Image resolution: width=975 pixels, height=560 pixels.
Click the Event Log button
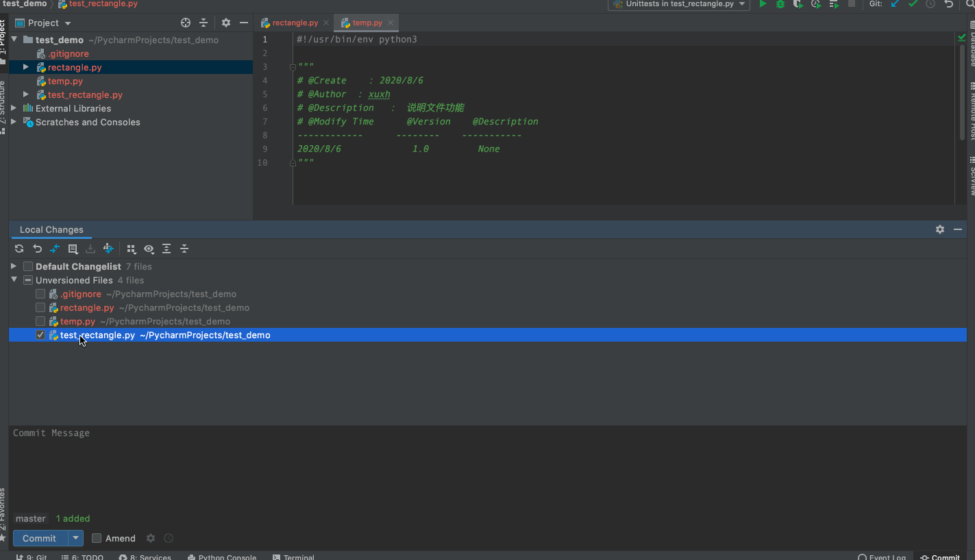click(882, 557)
